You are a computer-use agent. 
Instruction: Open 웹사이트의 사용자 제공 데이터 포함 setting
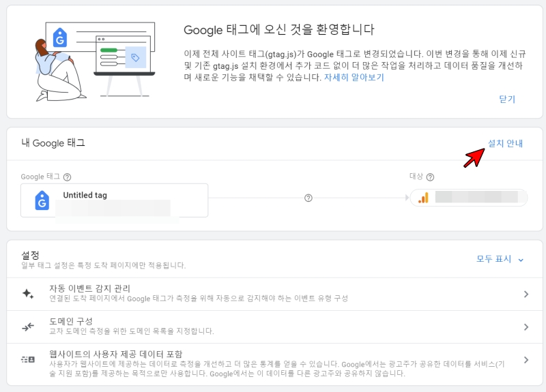coord(274,364)
